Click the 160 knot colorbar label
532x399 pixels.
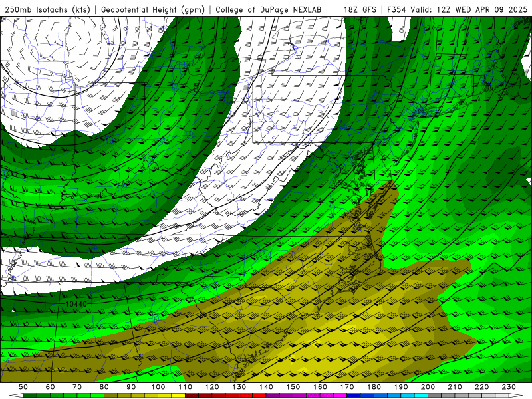(x=320, y=387)
